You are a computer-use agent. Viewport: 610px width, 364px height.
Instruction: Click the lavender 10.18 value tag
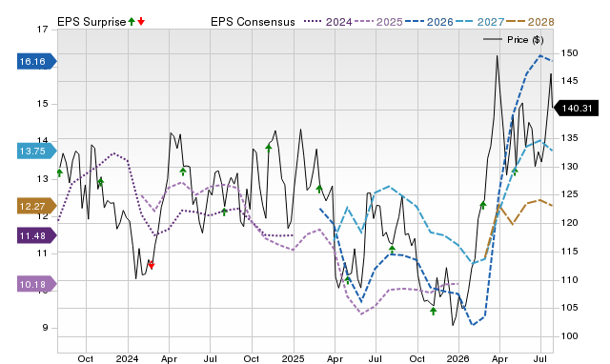pyautogui.click(x=37, y=284)
